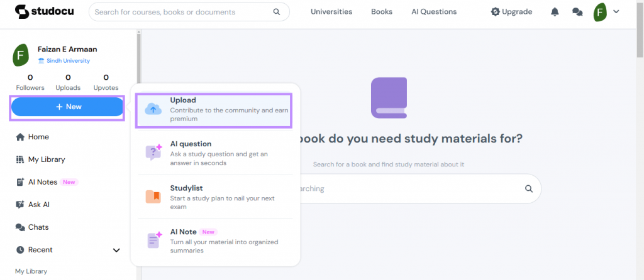Open notifications bell icon
This screenshot has width=644, height=280.
[555, 12]
